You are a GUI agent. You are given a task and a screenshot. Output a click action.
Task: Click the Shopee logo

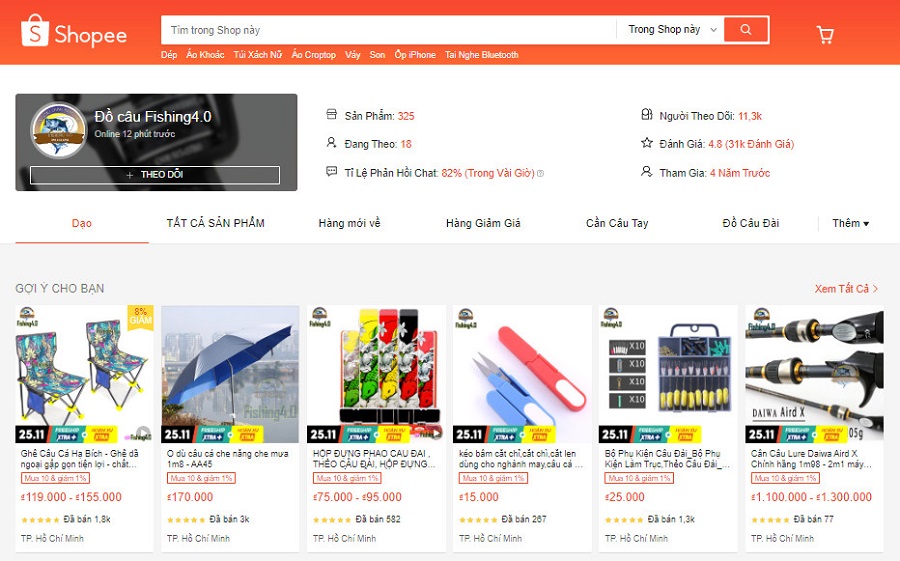pyautogui.click(x=73, y=31)
